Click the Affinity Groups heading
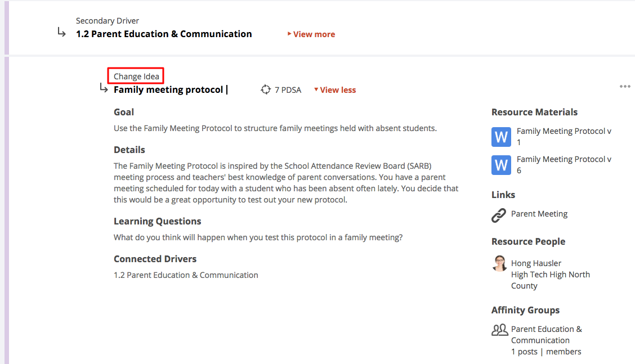635x364 pixels. point(525,310)
